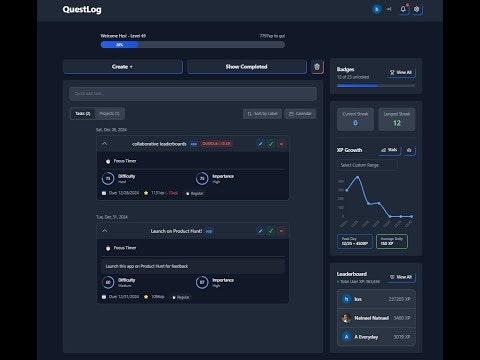Click the trash icon beside Show Completed
Viewport: 480px width, 360px height.
tap(317, 67)
